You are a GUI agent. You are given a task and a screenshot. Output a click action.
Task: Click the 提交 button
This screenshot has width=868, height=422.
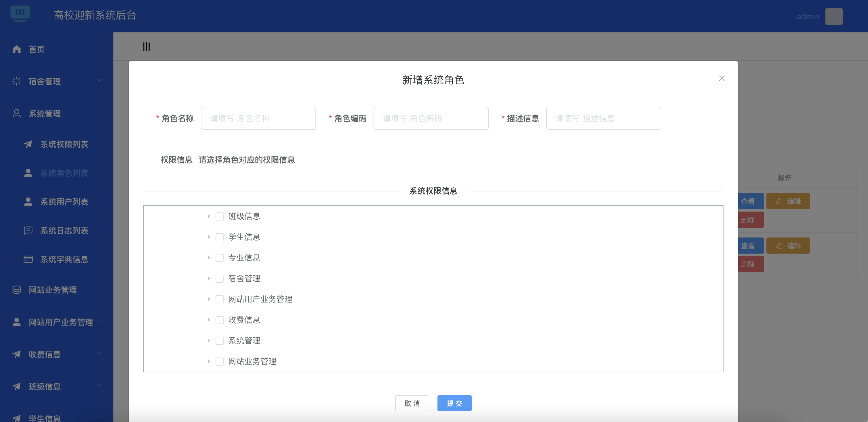pos(454,403)
